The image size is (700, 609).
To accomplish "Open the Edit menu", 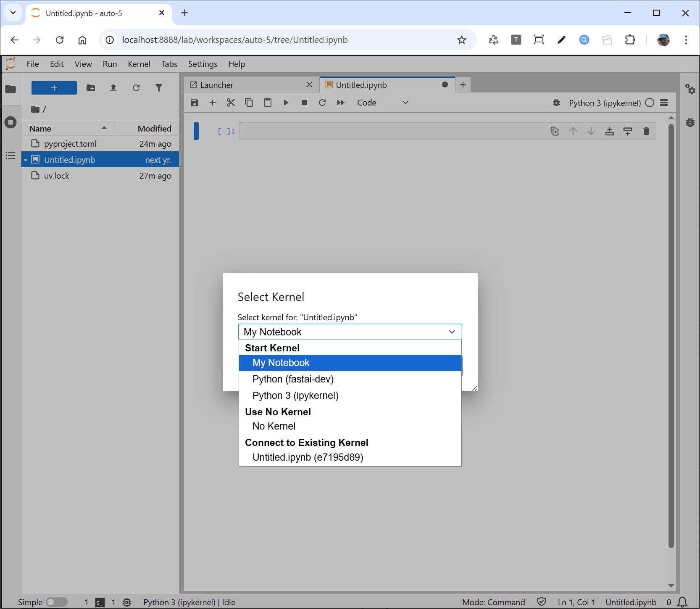I will tap(57, 64).
